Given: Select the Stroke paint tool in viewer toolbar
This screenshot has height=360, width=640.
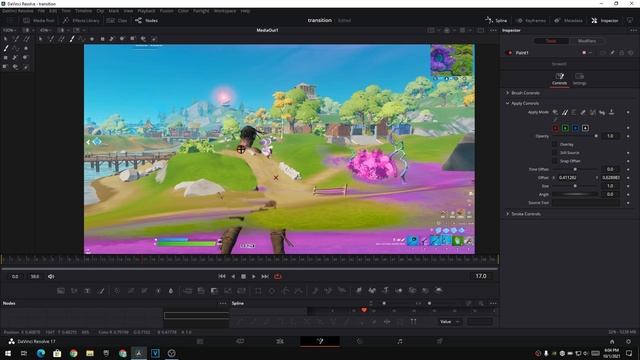Looking at the screenshot, I should tap(72, 39).
